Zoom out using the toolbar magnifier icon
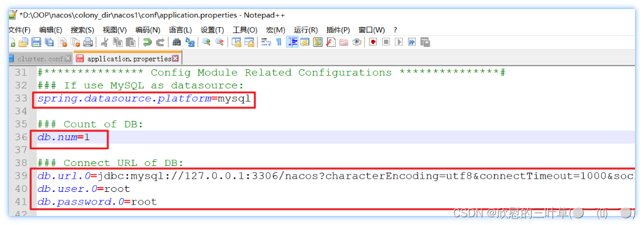This screenshot has height=225, width=644. pos(219,42)
